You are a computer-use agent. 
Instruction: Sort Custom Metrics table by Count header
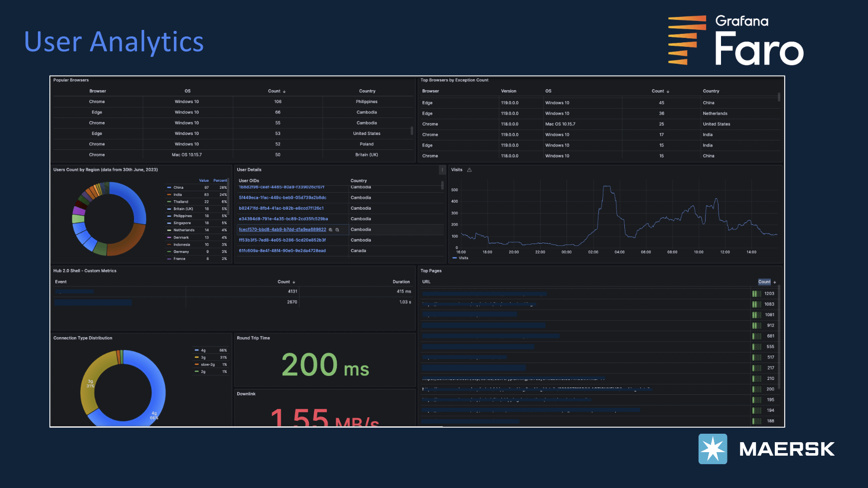click(284, 282)
